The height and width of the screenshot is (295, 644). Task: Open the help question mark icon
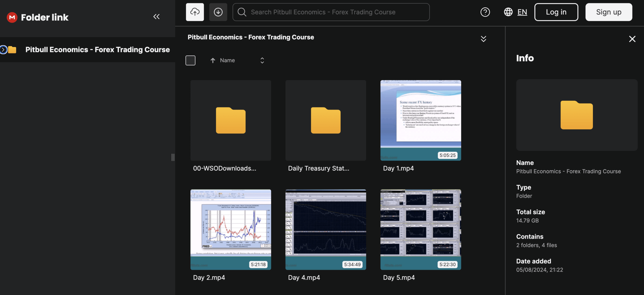click(x=485, y=12)
